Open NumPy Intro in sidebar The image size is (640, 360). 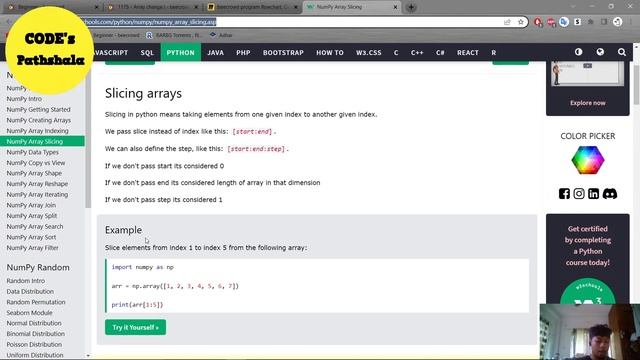point(24,99)
